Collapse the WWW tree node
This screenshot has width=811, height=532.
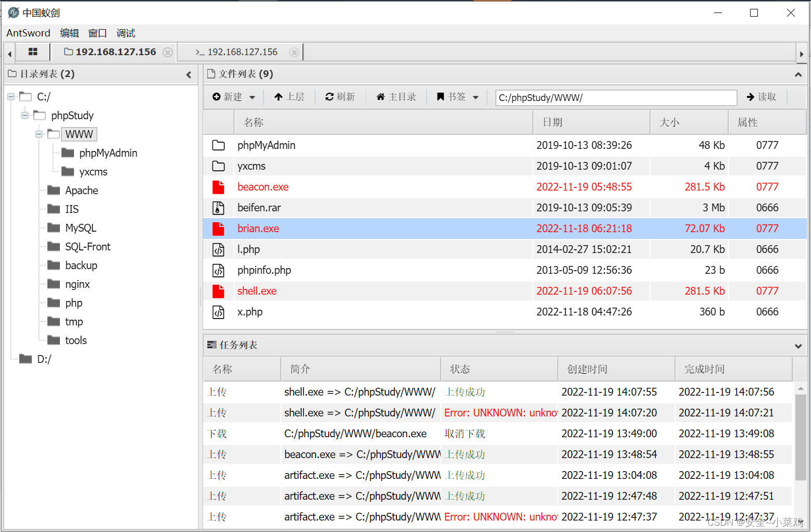tap(39, 134)
